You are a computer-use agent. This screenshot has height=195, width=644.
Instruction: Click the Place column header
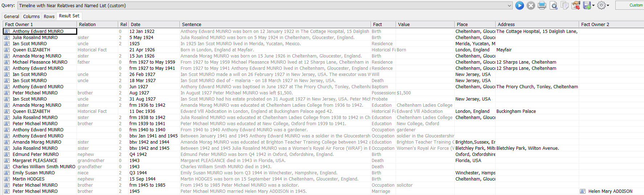[475, 24]
